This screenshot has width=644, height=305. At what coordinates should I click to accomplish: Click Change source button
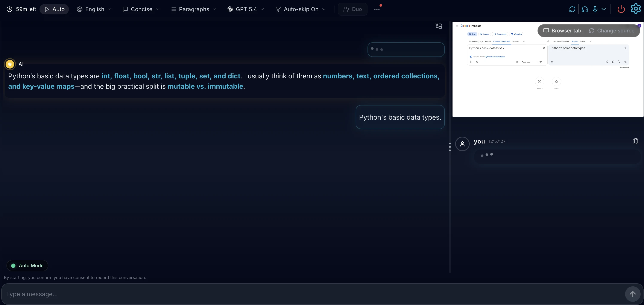tap(612, 30)
